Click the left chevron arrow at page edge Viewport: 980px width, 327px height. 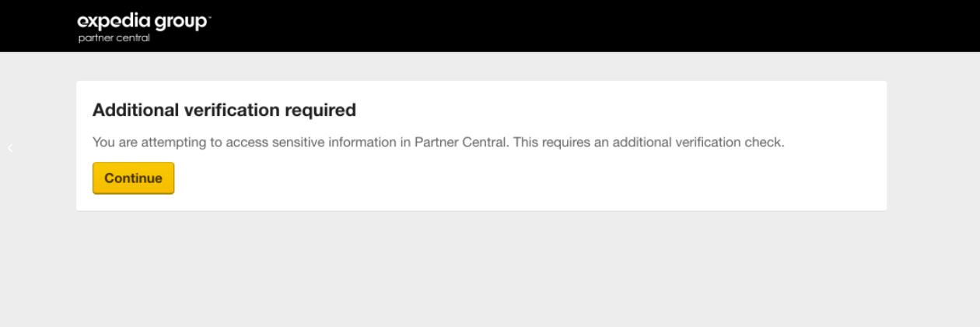[x=10, y=148]
